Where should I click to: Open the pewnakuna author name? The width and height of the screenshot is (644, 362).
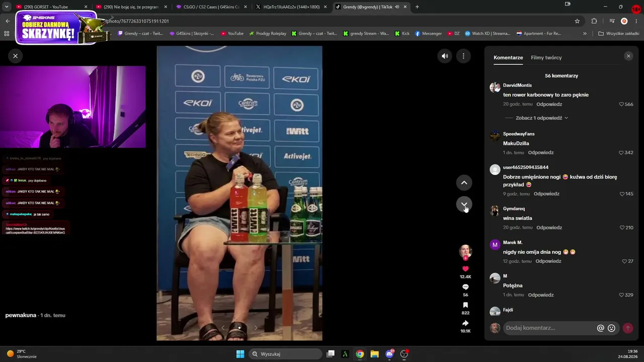coord(21,315)
